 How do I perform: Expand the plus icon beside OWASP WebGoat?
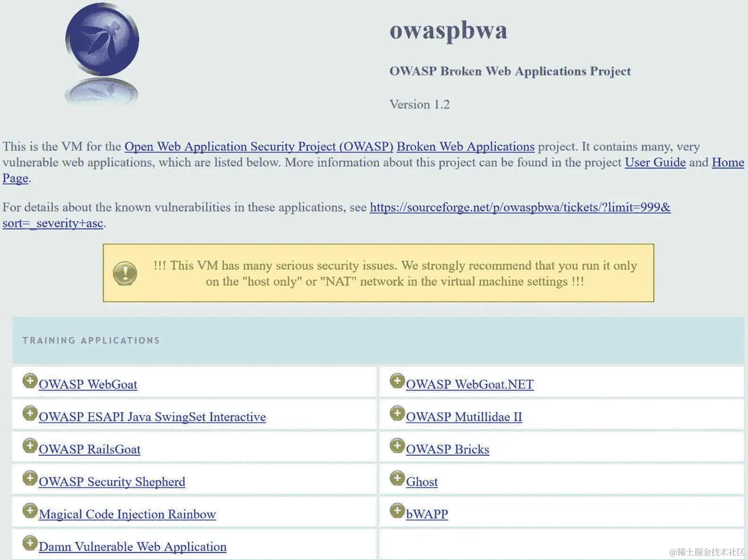tap(30, 381)
